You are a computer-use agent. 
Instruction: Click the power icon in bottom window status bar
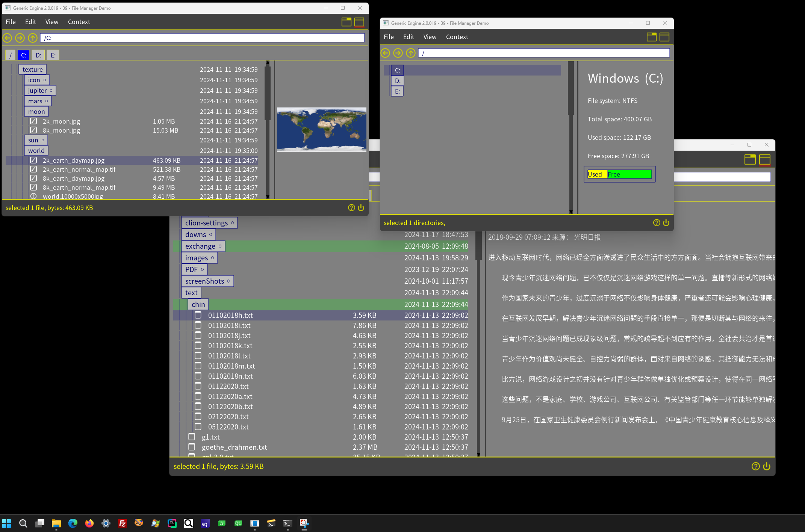[x=767, y=466]
